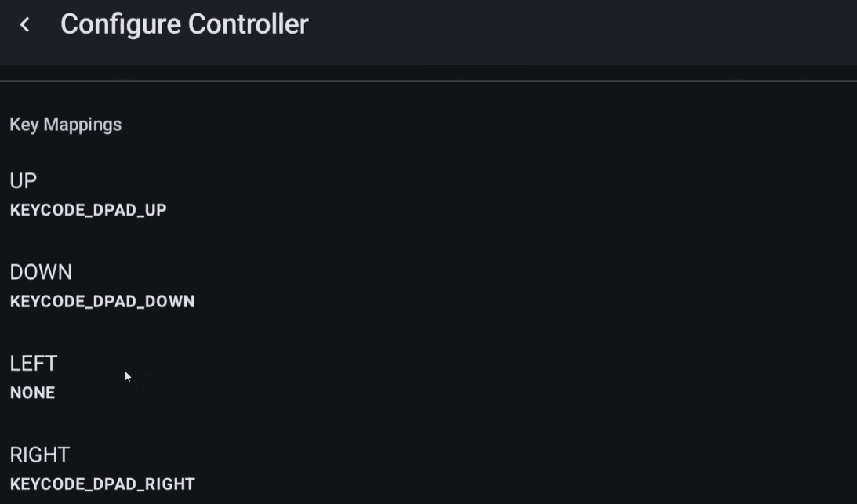
Task: Click the Key Mappings section header
Action: coord(66,124)
